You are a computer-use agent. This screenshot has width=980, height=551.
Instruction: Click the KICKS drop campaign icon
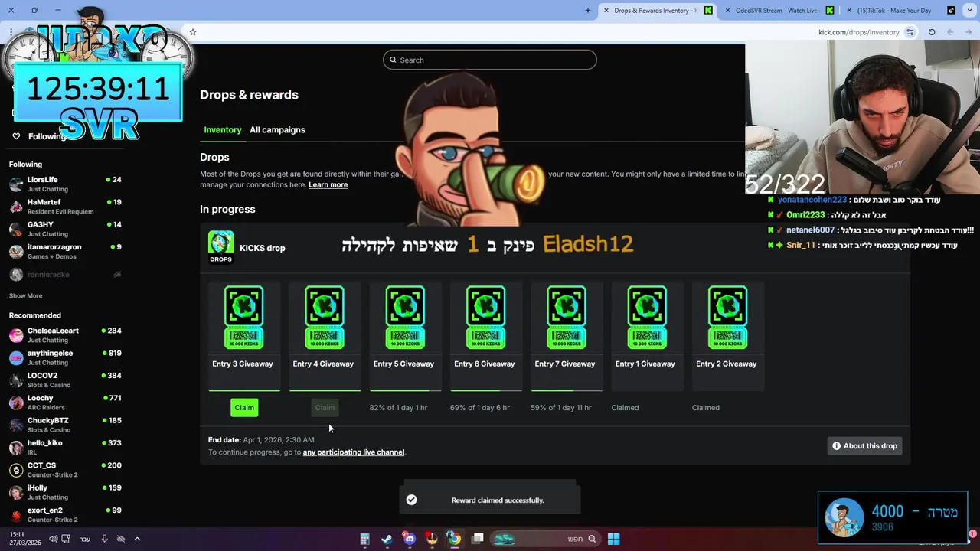click(x=220, y=247)
